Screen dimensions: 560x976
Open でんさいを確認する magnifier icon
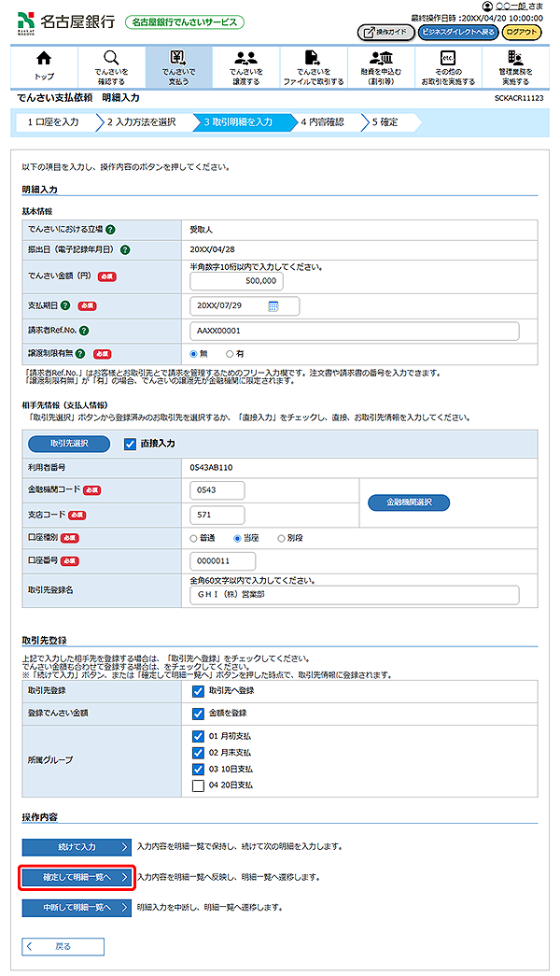click(111, 59)
